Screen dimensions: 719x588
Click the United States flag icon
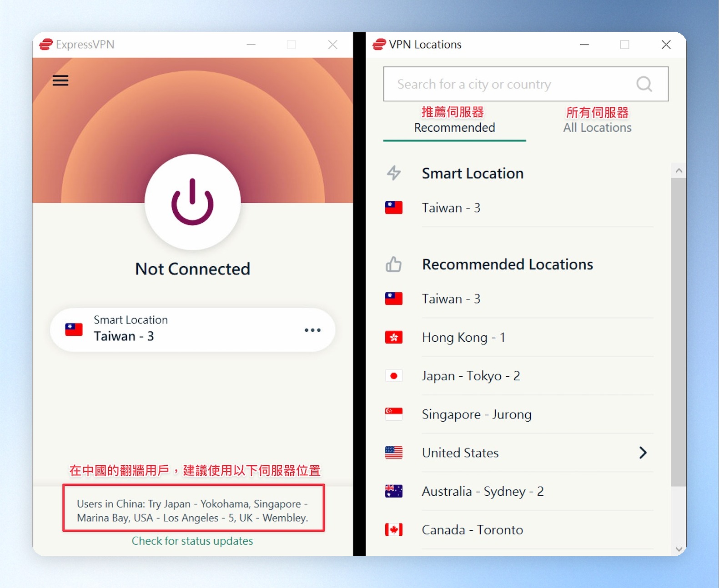pyautogui.click(x=393, y=453)
